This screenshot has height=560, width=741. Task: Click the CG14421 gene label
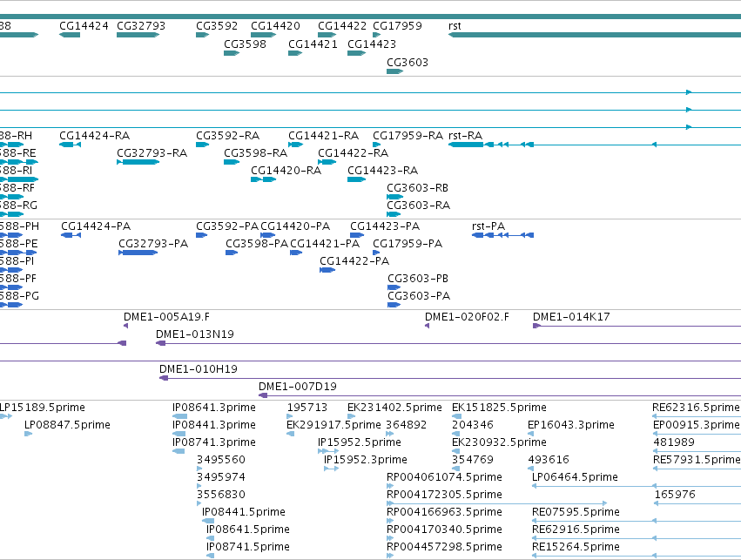313,44
